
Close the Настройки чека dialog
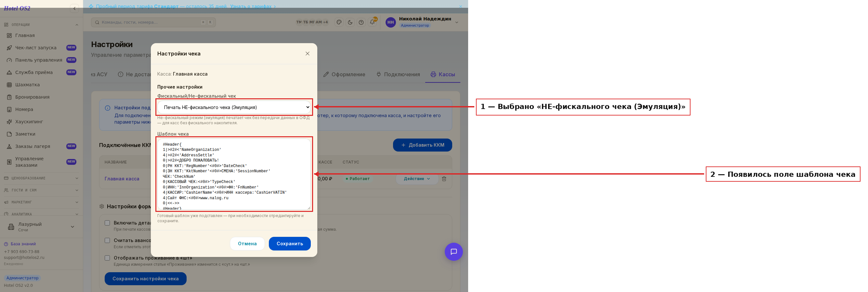307,54
